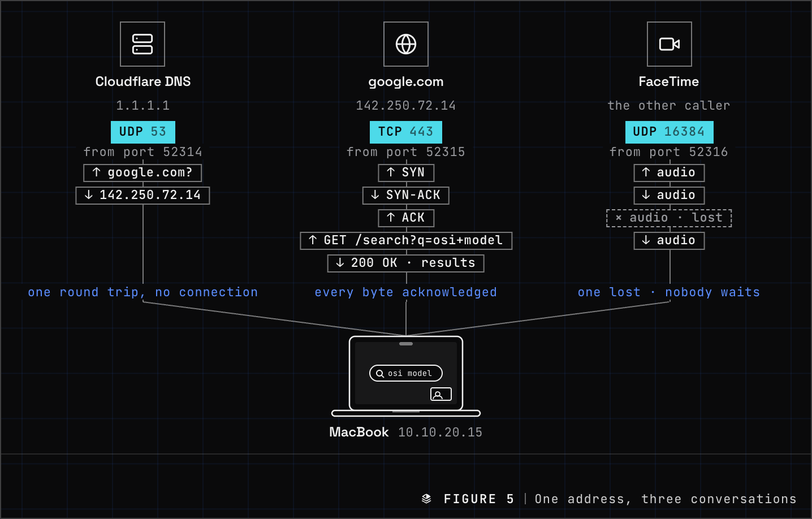Click the '142.250.72.14' response packet box
This screenshot has width=812, height=519.
(142, 195)
